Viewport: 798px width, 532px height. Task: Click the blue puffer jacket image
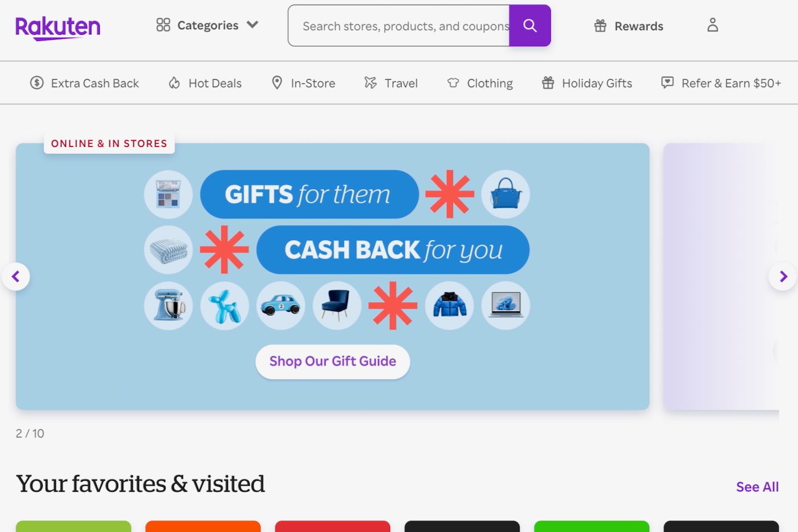[x=449, y=305]
